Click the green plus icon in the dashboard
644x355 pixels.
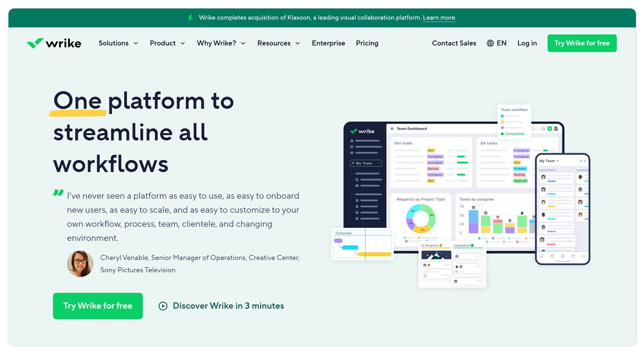[x=550, y=128]
